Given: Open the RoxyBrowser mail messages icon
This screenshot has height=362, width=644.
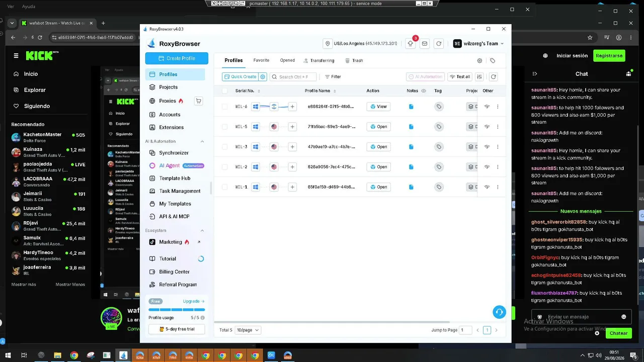Looking at the screenshot, I should click(425, 44).
